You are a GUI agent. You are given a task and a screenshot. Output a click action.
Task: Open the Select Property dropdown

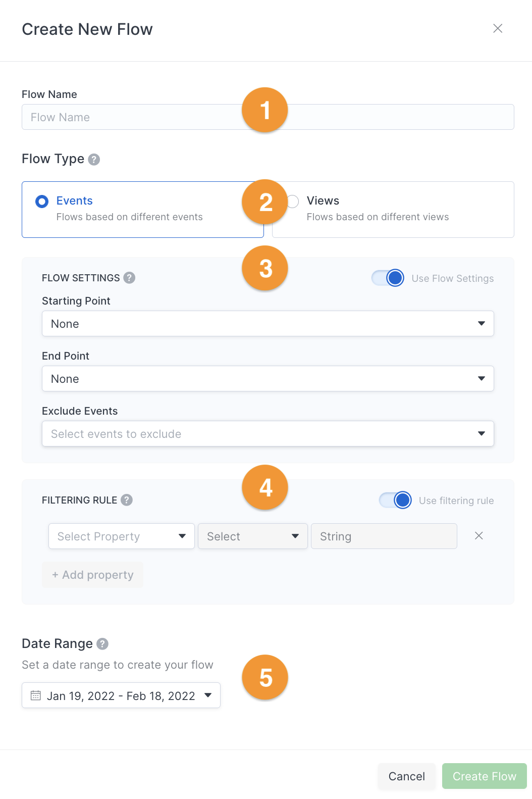tap(122, 536)
